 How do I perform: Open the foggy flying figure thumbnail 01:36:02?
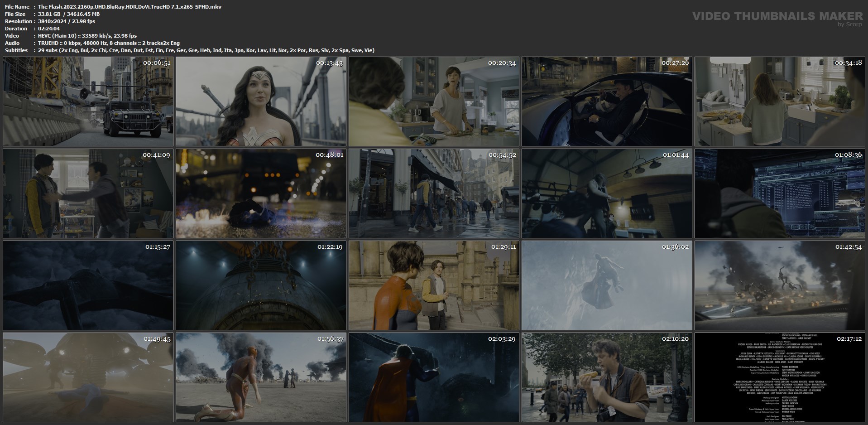tap(607, 285)
